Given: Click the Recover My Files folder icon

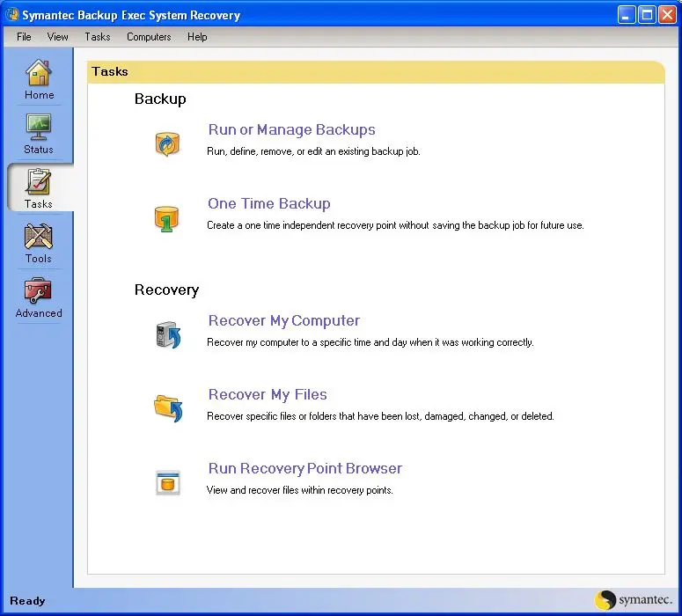Looking at the screenshot, I should click(168, 408).
